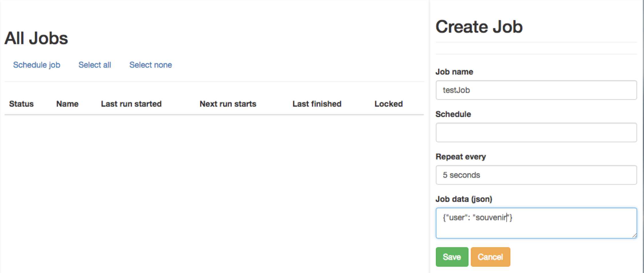Click the Next run starts column header

click(228, 104)
